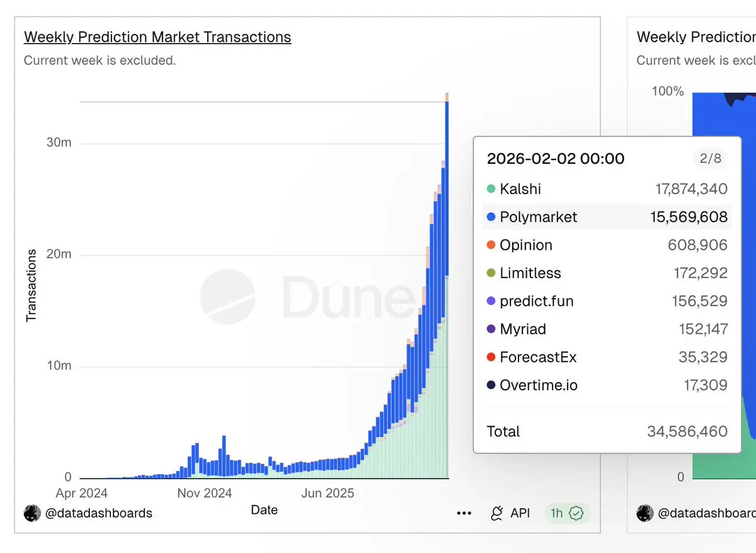Image resolution: width=756 pixels, height=553 pixels.
Task: Click the ForecastEx label in tooltip
Action: pyautogui.click(x=538, y=357)
